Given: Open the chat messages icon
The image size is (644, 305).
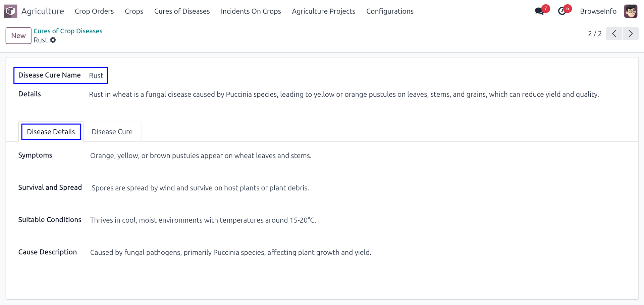Looking at the screenshot, I should click(x=539, y=11).
